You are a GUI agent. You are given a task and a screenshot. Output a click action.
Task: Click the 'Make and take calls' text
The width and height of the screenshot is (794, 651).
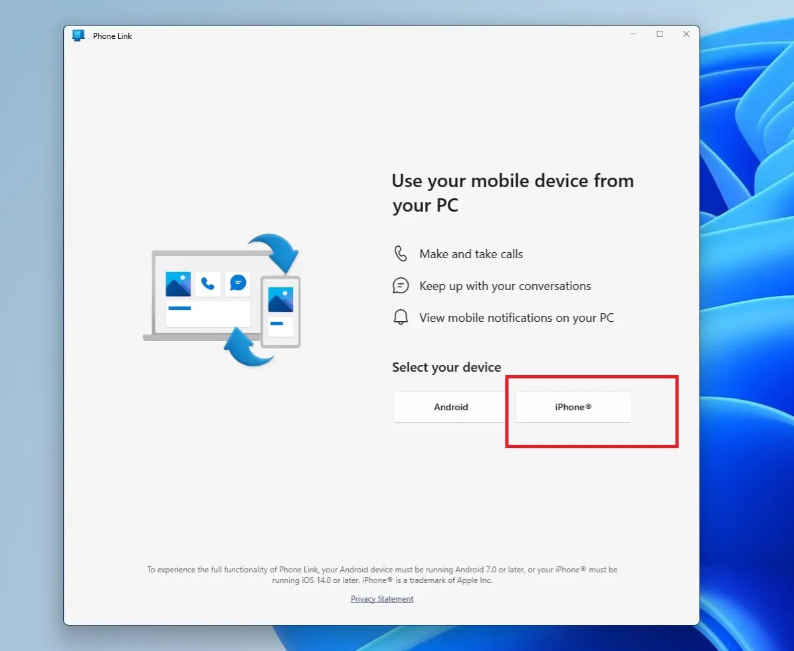pos(471,254)
